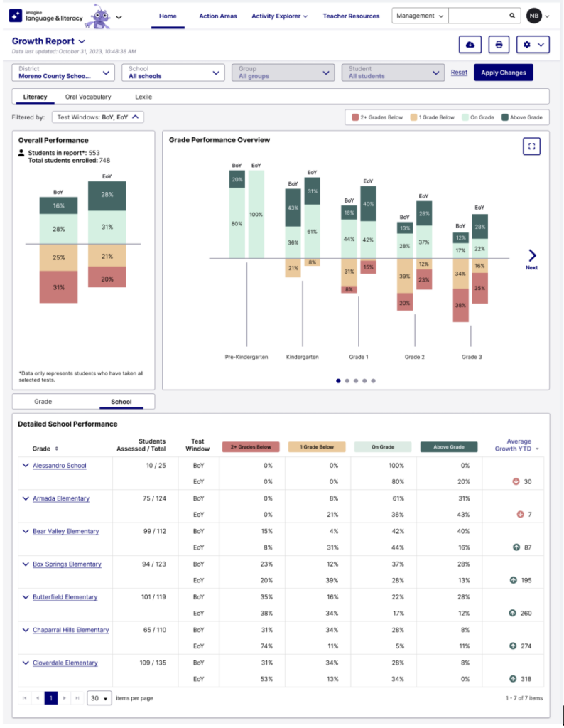Click the print report icon
The width and height of the screenshot is (564, 728).
coord(499,45)
